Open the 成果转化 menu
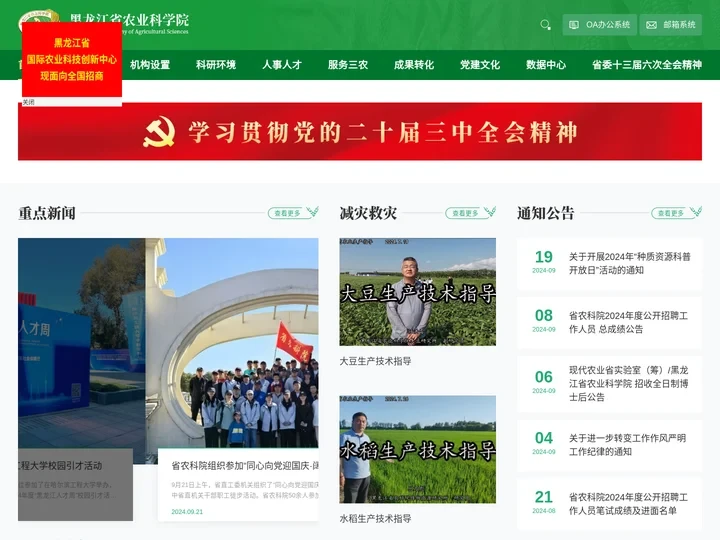Viewport: 720px width, 540px height. 414,65
